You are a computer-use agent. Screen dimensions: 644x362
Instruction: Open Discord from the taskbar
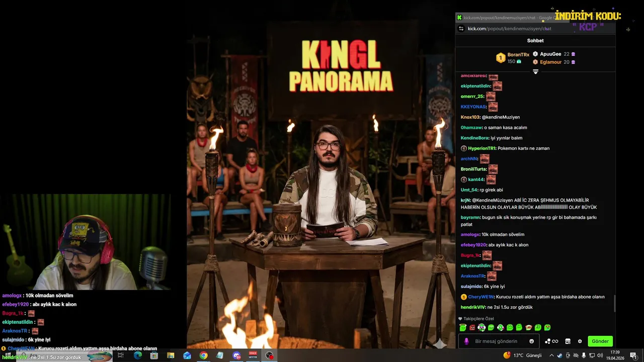pyautogui.click(x=236, y=355)
